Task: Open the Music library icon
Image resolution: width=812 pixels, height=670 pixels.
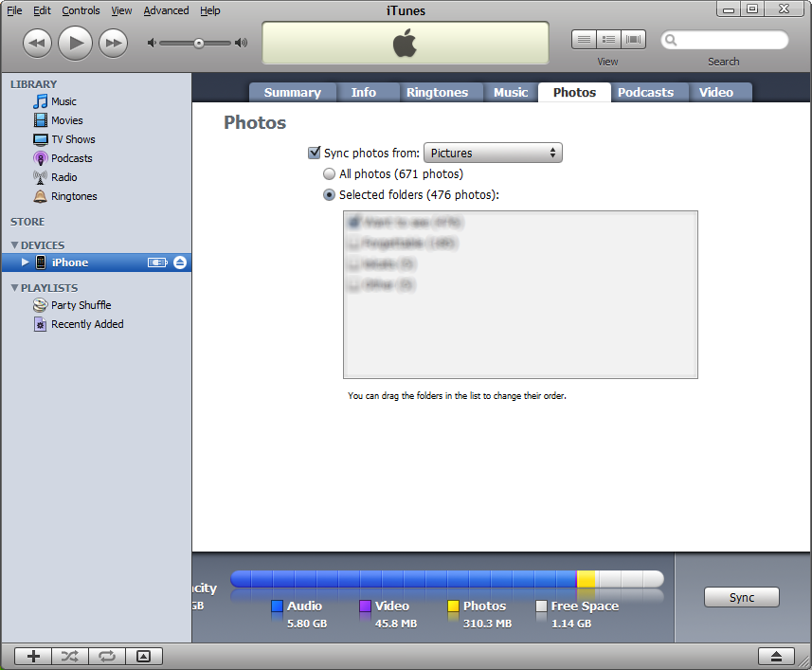Action: pyautogui.click(x=40, y=101)
